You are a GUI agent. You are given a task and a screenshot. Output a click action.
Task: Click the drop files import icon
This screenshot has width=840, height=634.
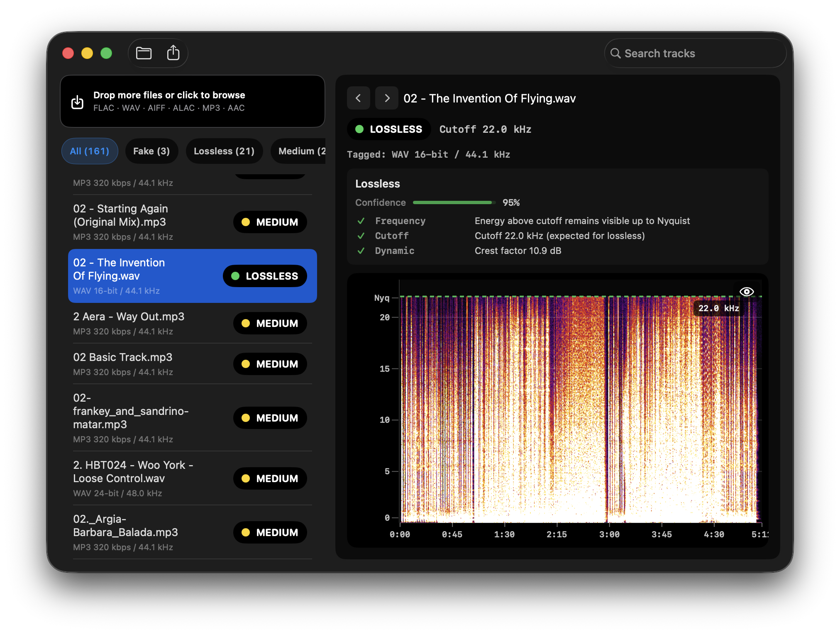(x=78, y=102)
